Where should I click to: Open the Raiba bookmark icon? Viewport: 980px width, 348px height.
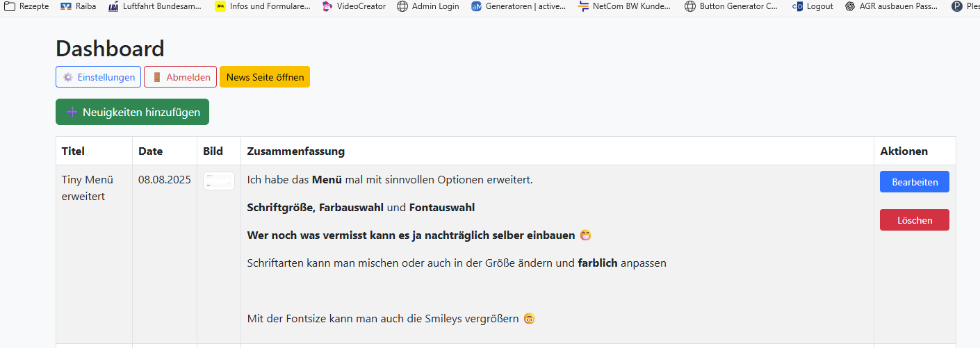pos(67,6)
